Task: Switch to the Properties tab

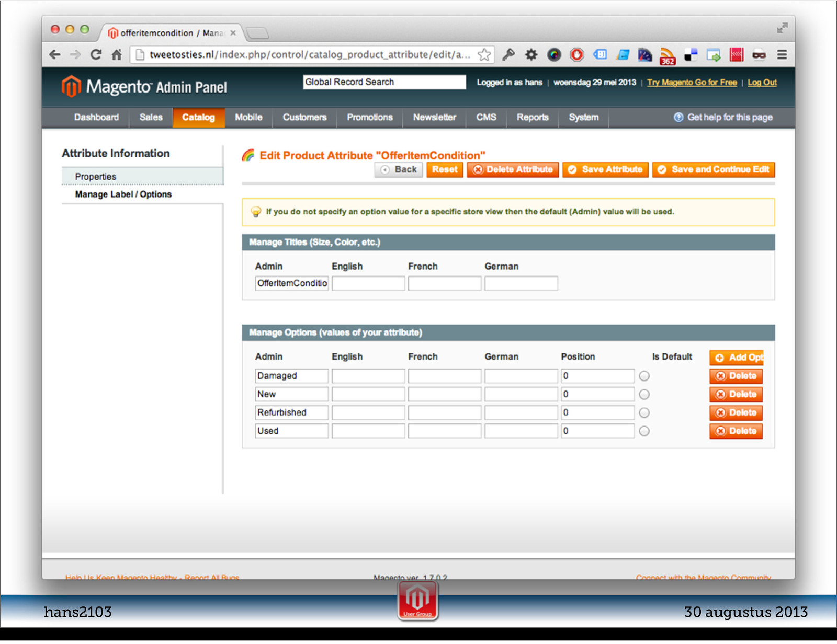Action: (142, 177)
